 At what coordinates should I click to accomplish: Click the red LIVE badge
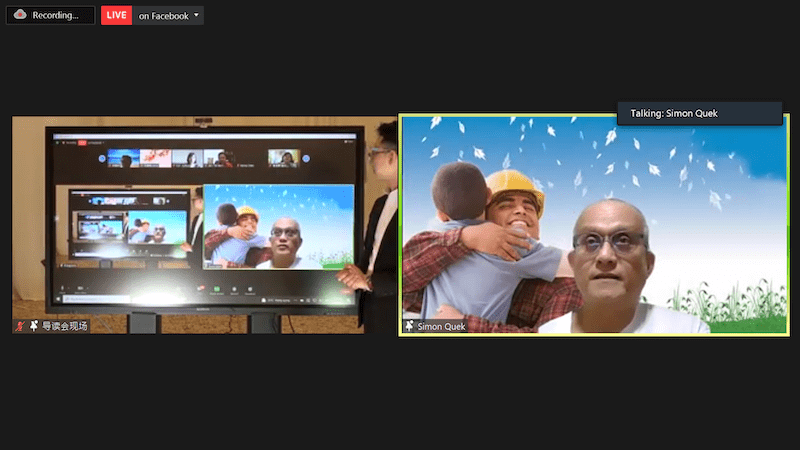coord(117,16)
